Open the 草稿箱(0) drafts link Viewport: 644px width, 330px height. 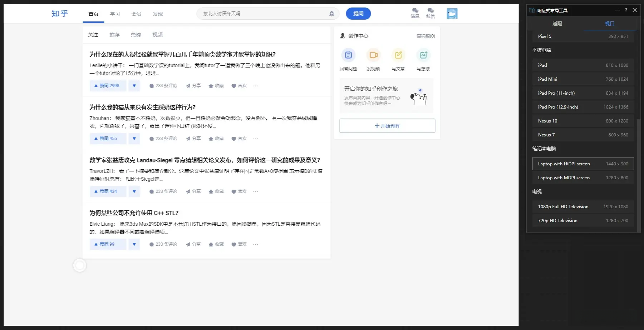[x=426, y=36]
